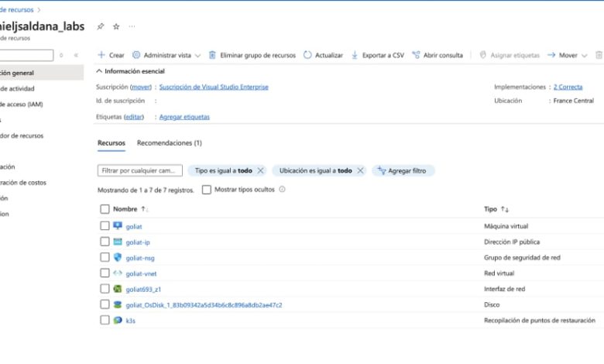604x364 pixels.
Task: Expand the Administrar vista dropdown chevron
Action: click(x=197, y=56)
